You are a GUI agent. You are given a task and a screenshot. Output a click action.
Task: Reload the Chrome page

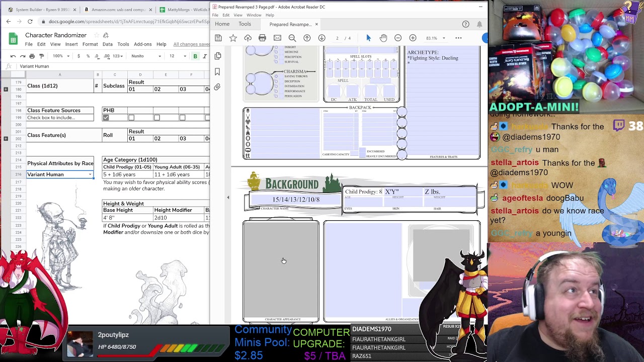click(x=30, y=22)
